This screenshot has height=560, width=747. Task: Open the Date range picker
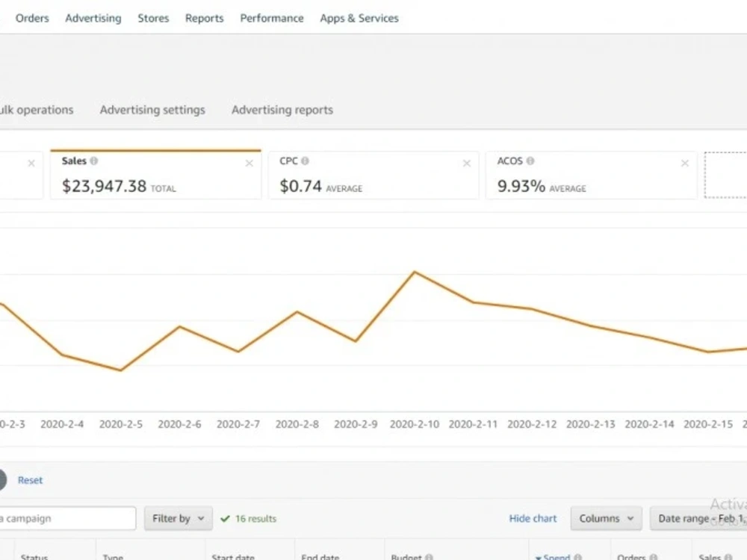698,518
